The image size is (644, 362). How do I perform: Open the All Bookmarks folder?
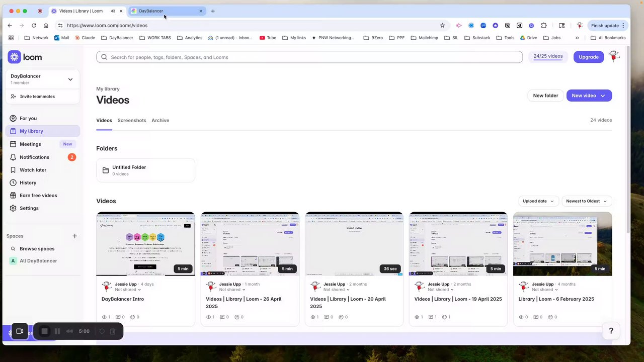[608, 38]
